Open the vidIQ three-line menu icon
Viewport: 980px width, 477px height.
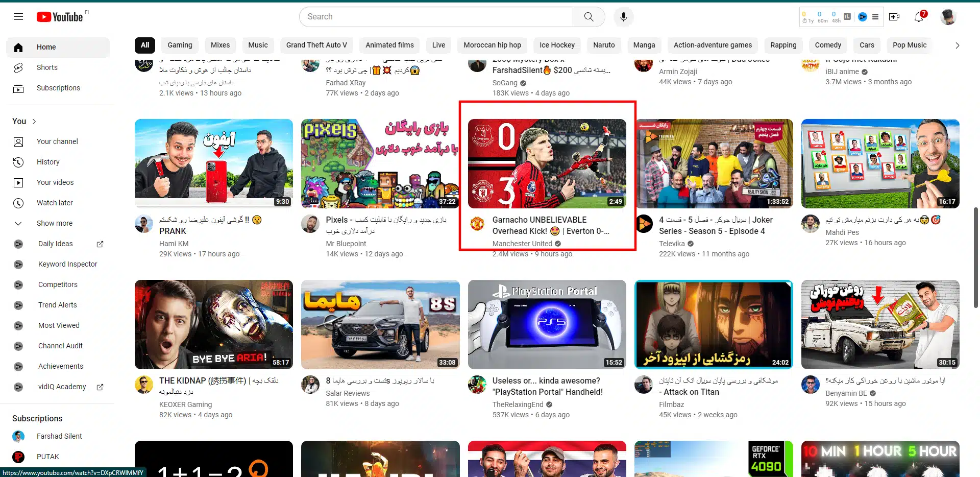pyautogui.click(x=875, y=17)
